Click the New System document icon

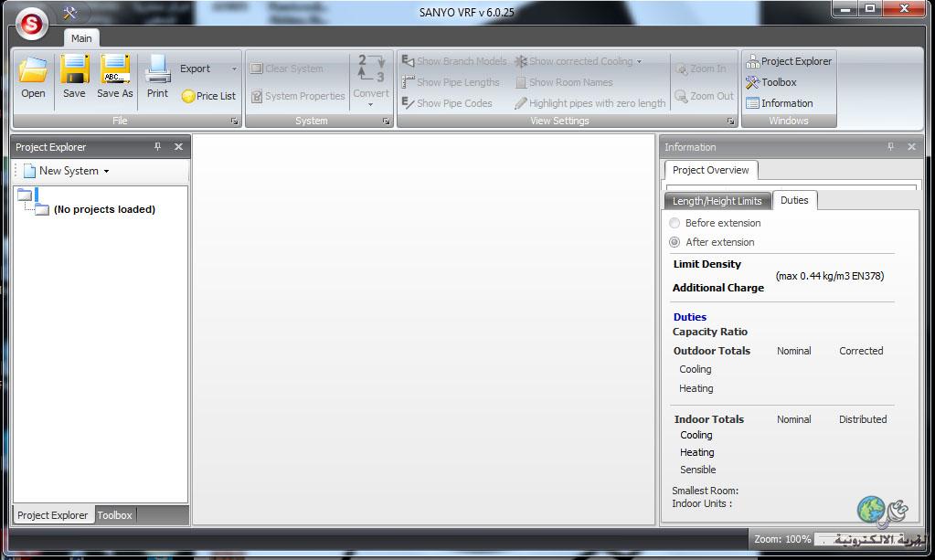click(29, 171)
